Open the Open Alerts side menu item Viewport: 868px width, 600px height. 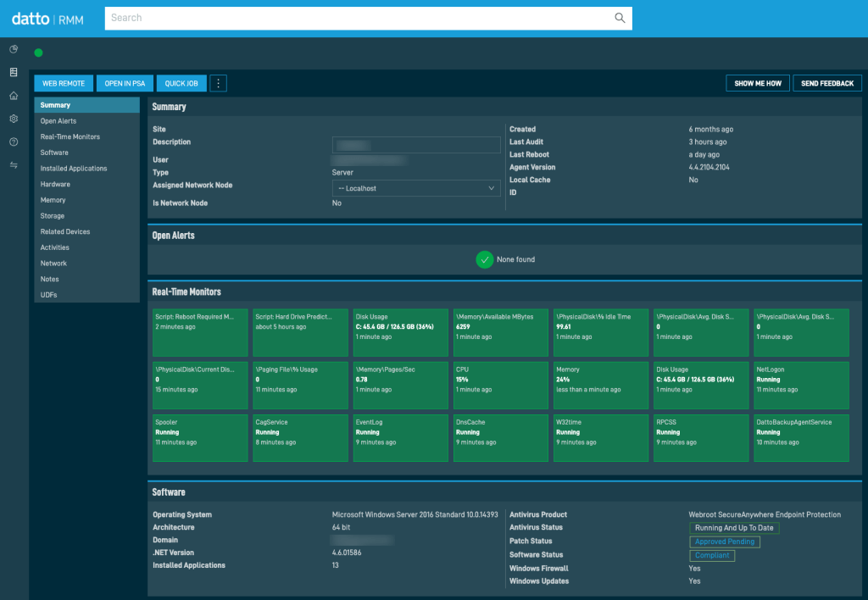tap(87, 120)
